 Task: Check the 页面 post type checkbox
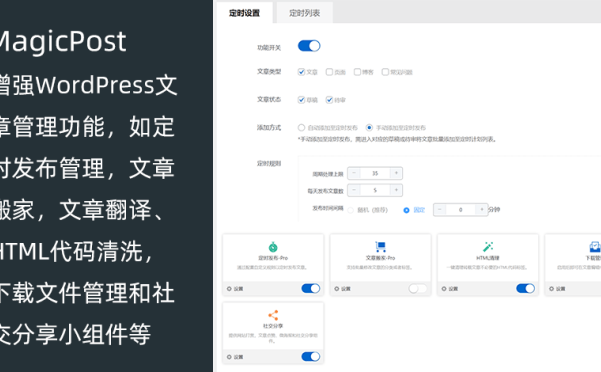coord(329,72)
